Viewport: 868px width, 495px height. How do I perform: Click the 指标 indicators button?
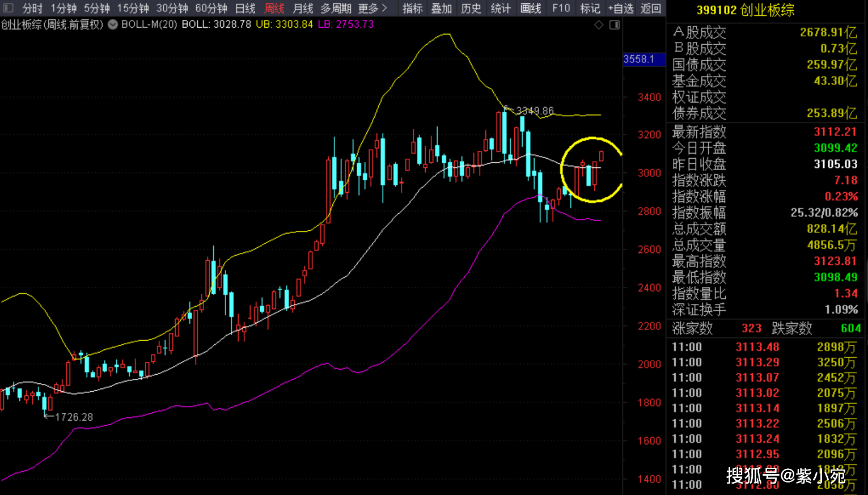(412, 9)
